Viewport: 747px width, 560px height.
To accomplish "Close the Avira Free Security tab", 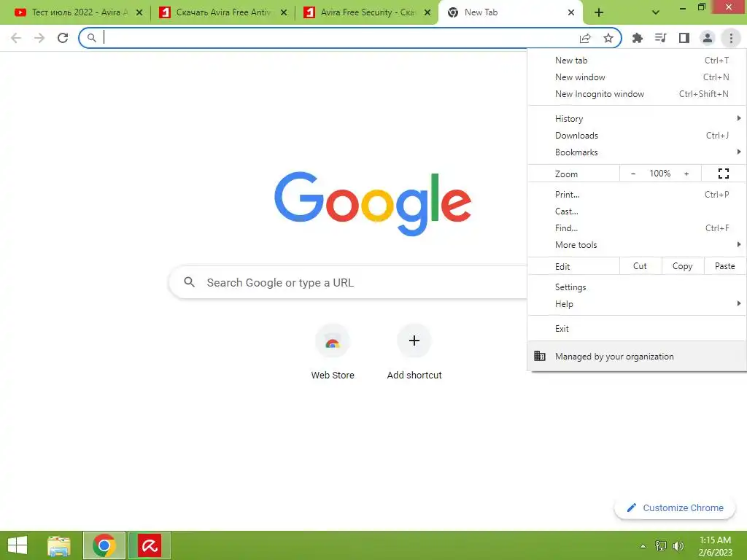I will coord(427,13).
